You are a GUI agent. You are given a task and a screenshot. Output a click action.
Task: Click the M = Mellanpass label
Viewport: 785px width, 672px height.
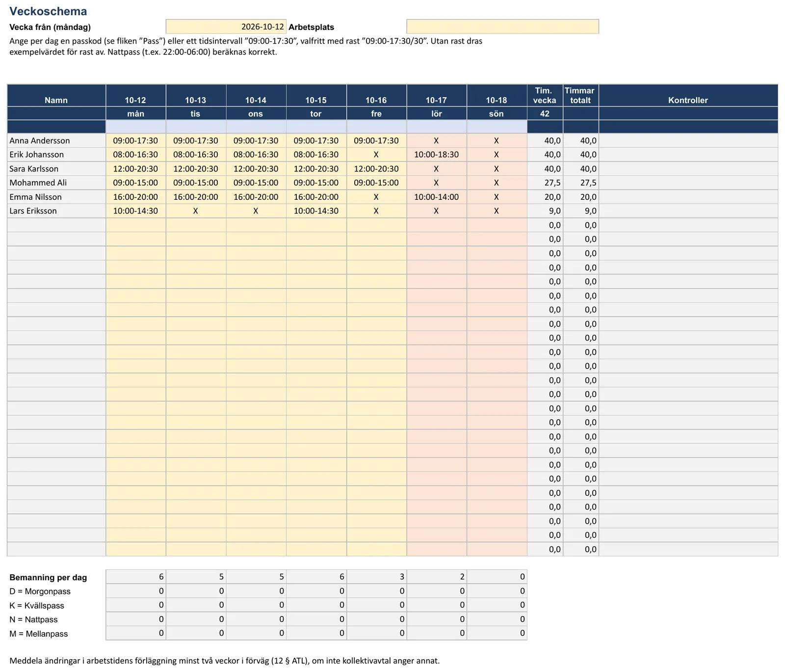tap(39, 634)
